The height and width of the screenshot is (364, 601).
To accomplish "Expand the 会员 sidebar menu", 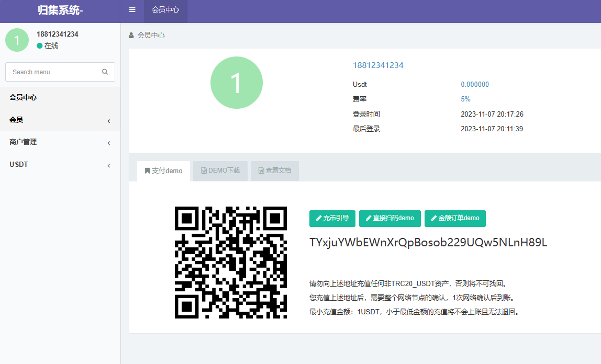I will [60, 120].
